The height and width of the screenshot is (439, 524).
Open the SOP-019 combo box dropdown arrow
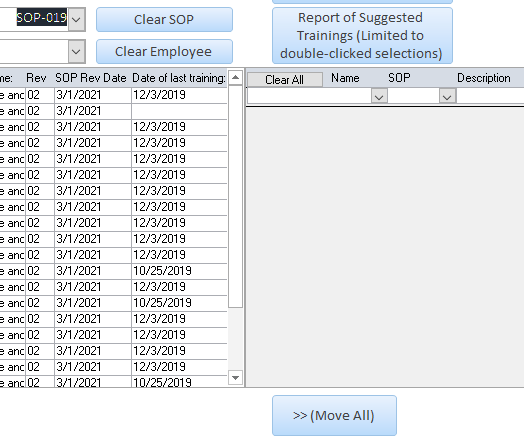(77, 20)
